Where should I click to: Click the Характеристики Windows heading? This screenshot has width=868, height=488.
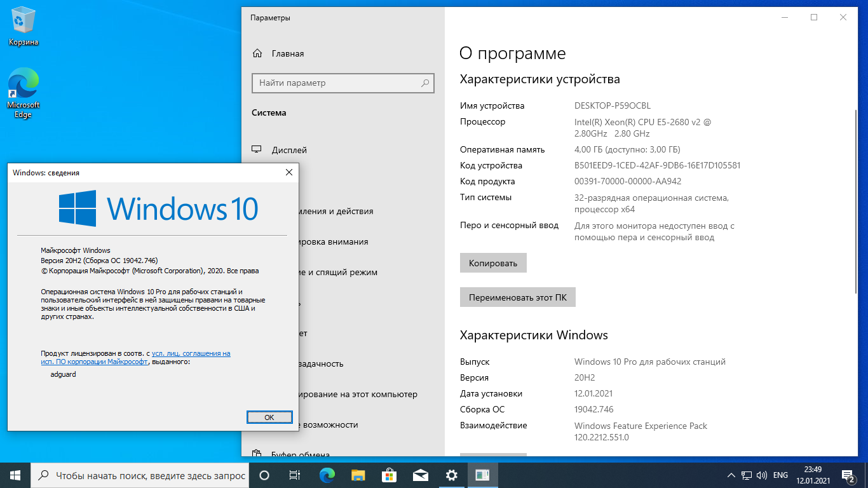coord(534,335)
